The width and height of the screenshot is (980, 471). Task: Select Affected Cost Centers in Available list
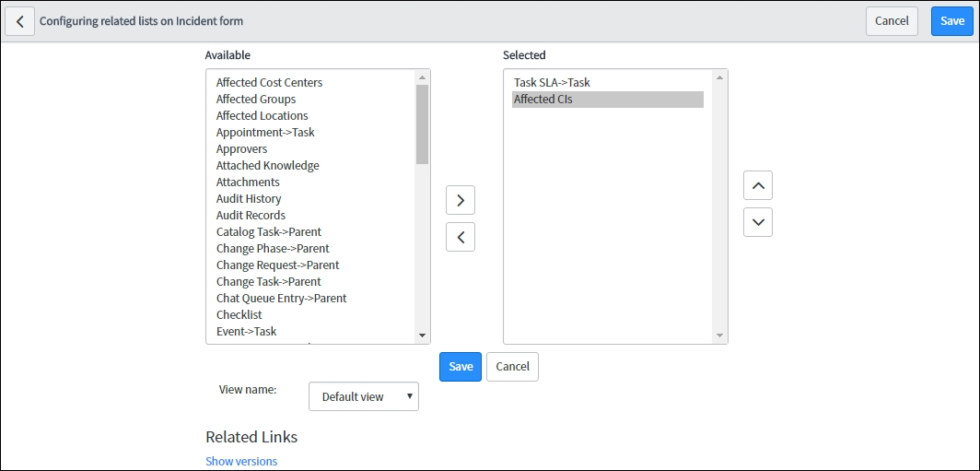point(269,83)
